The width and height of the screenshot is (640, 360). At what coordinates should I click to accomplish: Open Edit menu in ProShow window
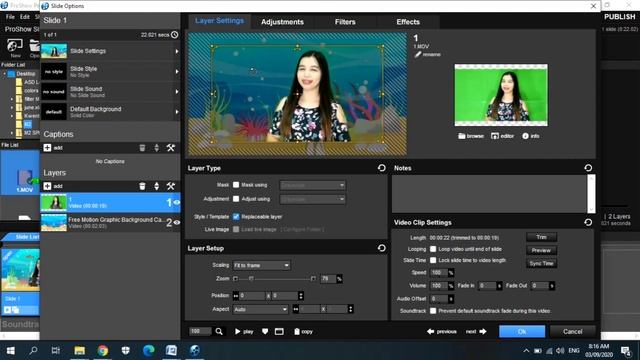25,17
